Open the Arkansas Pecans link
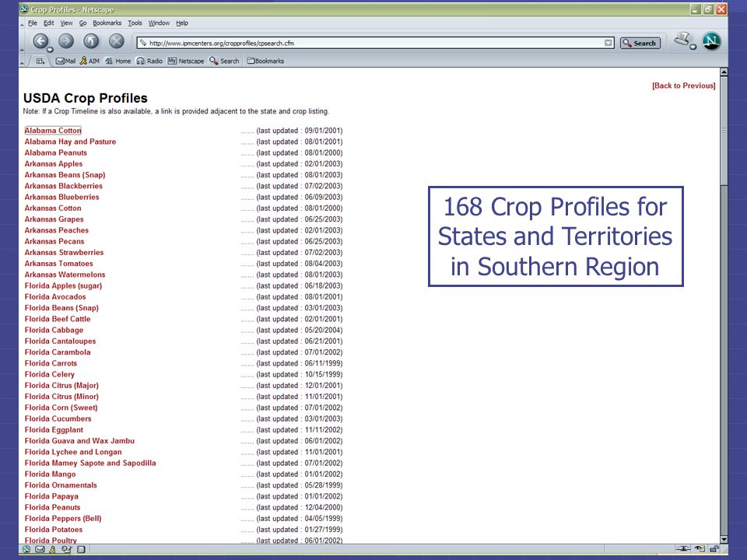Viewport: 747px width, 560px height. [x=54, y=241]
